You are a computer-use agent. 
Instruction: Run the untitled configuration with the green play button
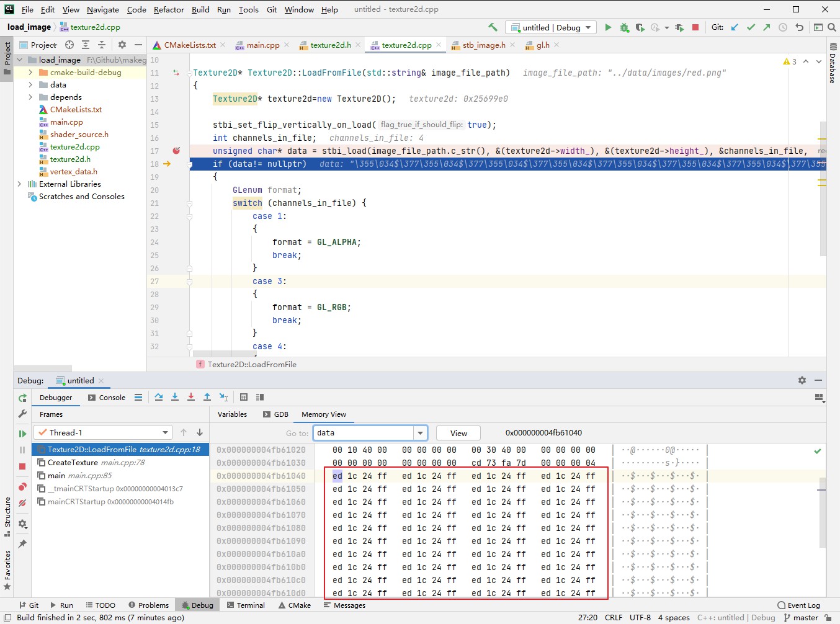click(x=608, y=27)
